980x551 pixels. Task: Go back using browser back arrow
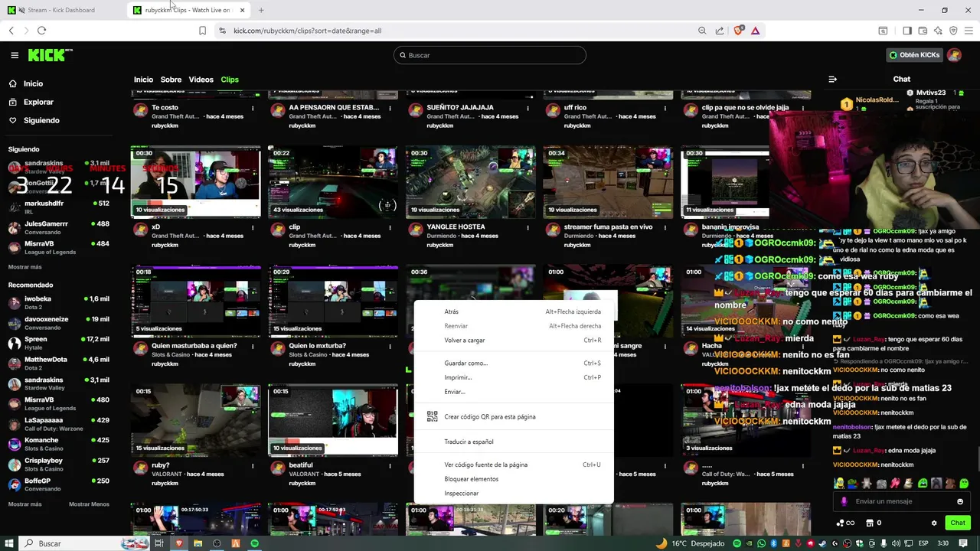[11, 31]
